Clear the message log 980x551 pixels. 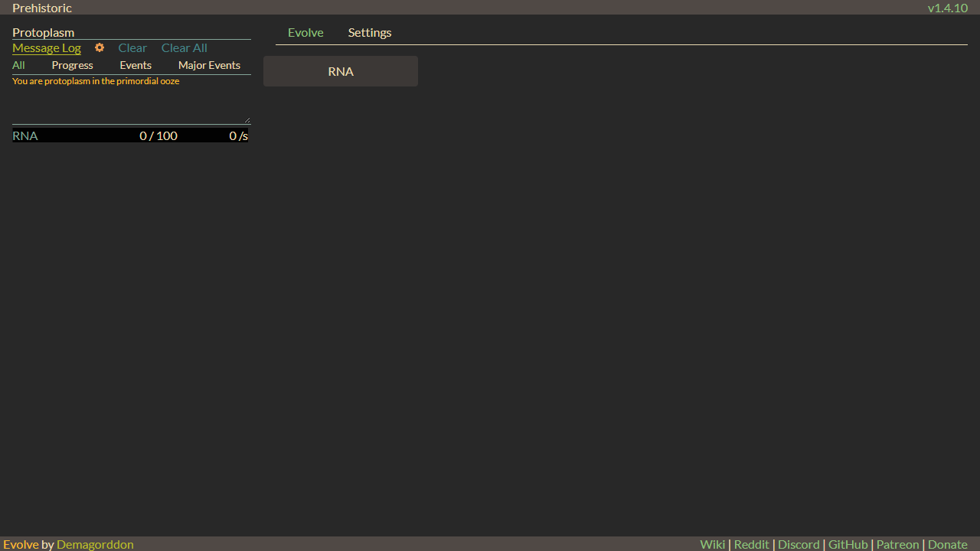click(x=132, y=47)
